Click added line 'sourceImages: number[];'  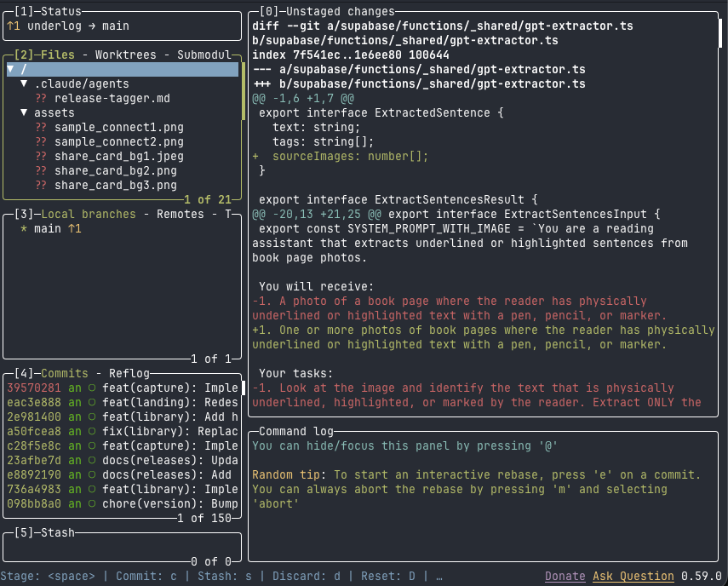340,156
